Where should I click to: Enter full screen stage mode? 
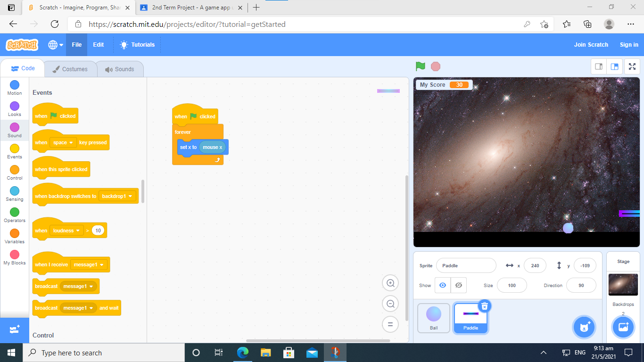click(632, 66)
